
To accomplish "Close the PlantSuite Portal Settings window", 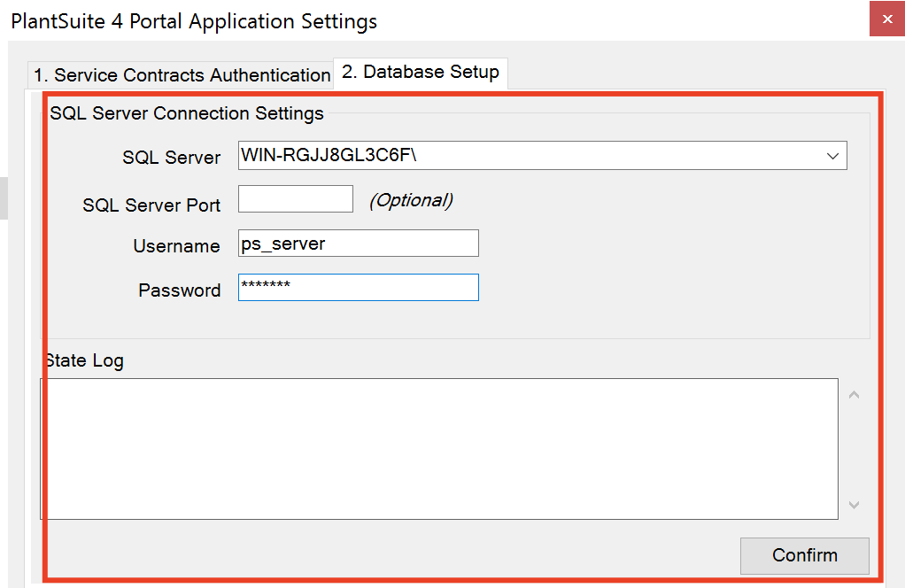I will point(886,19).
